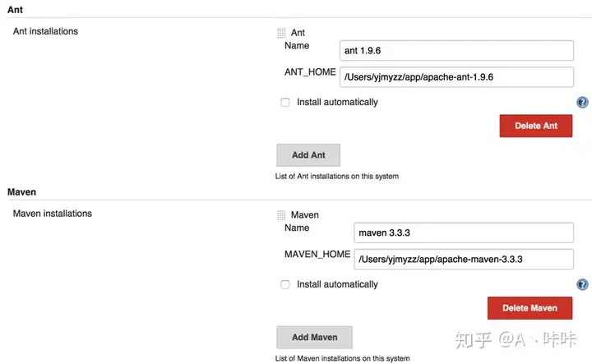Focus the MAVEN_HOME path field
592x364 pixels.
(464, 259)
